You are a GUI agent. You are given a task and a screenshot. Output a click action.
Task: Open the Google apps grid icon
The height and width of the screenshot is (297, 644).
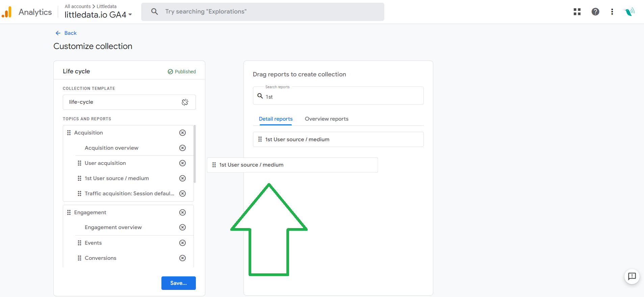[577, 12]
